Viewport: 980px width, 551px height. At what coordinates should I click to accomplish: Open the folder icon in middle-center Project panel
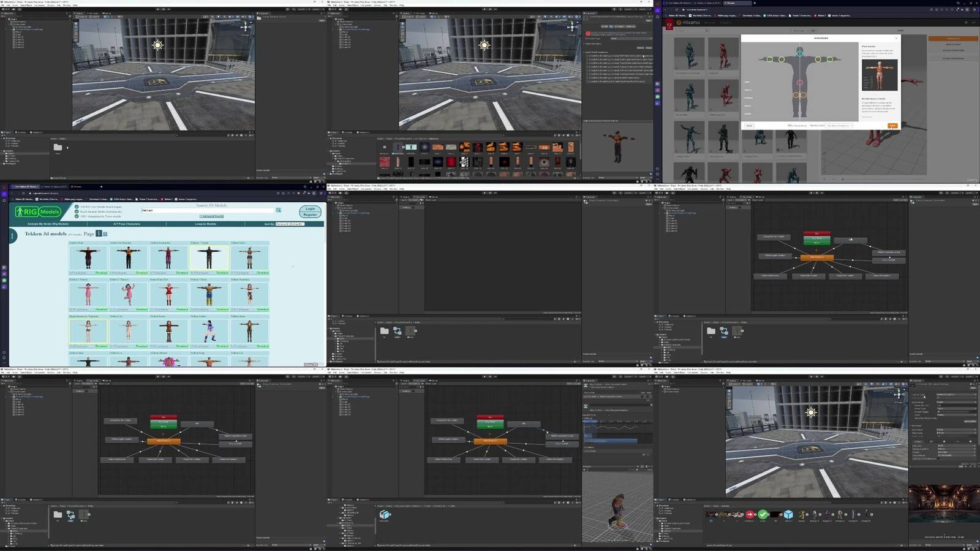(385, 331)
